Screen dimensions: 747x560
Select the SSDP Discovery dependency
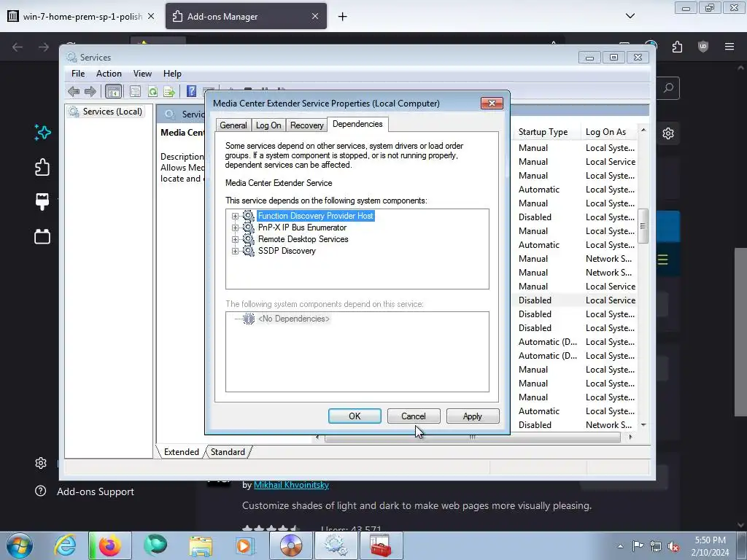click(x=287, y=251)
